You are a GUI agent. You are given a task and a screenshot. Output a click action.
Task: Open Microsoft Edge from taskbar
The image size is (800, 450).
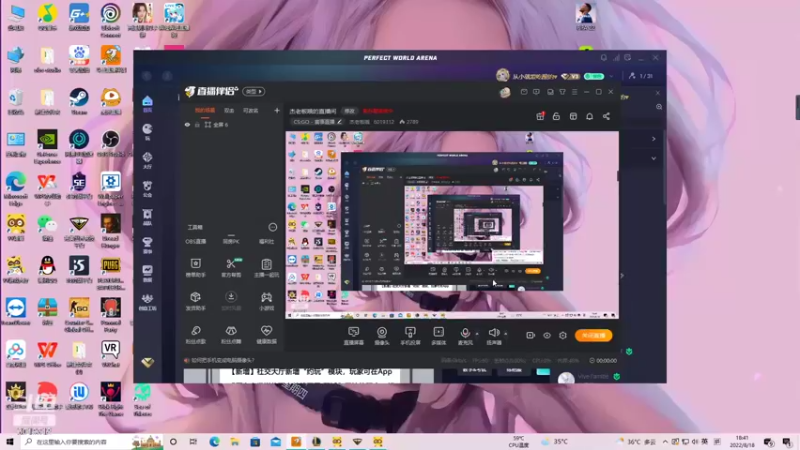pyautogui.click(x=214, y=441)
